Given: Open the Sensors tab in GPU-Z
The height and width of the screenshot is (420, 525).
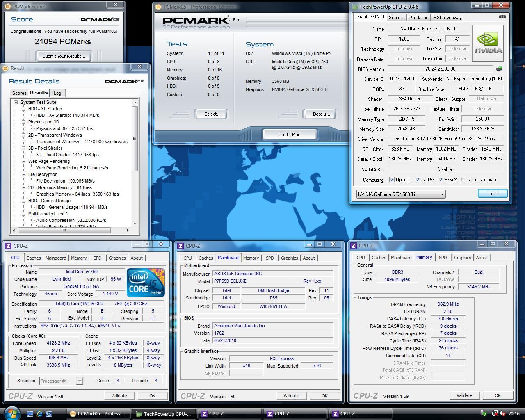Looking at the screenshot, I should pyautogui.click(x=397, y=17).
